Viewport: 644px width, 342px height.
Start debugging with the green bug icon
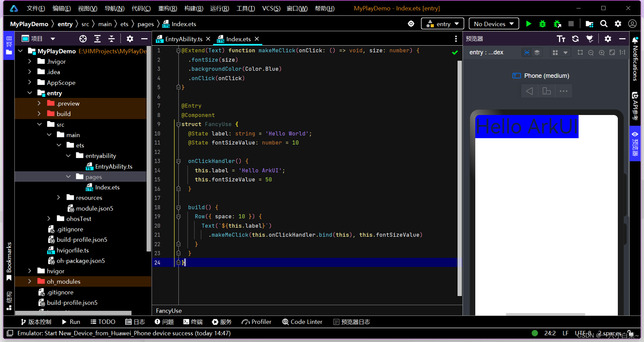coord(542,24)
